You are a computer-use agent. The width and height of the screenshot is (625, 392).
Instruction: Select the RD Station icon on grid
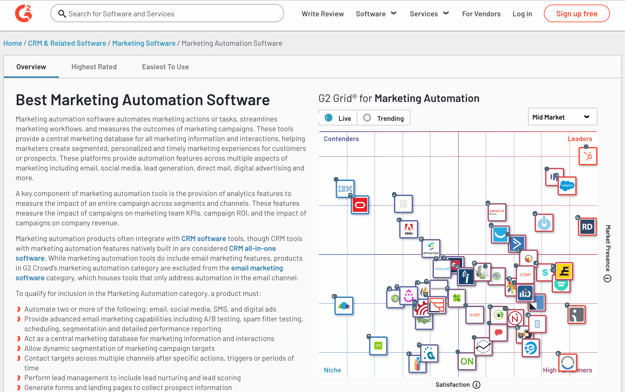(x=587, y=227)
